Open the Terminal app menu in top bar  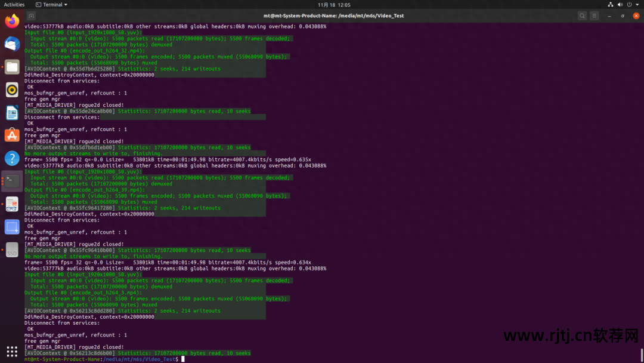pyautogui.click(x=51, y=5)
